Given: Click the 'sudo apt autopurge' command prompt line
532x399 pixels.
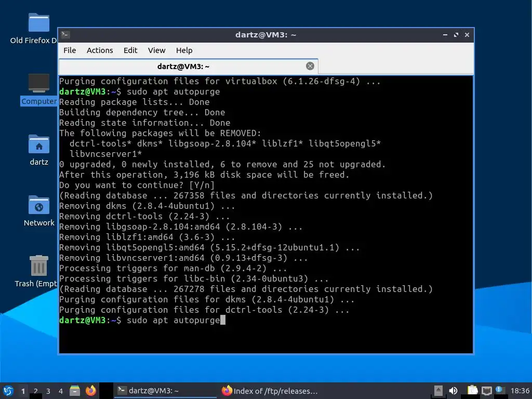Looking at the screenshot, I should [142, 320].
